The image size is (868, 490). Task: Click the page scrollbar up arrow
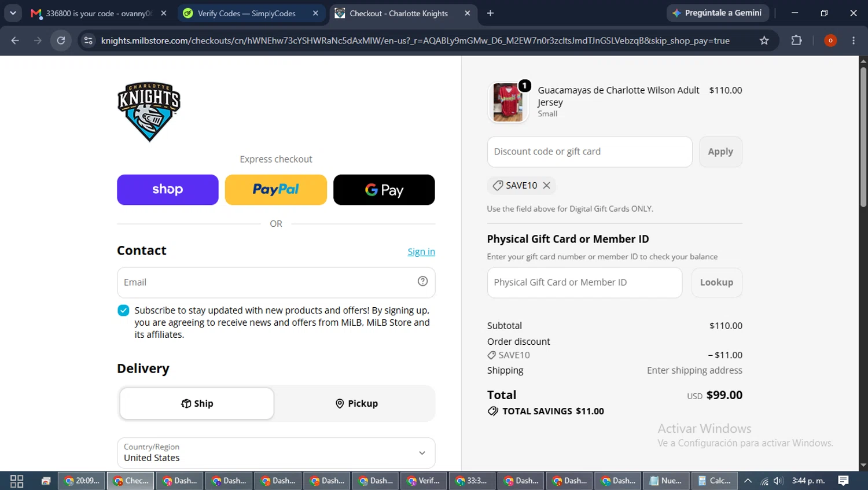click(863, 60)
